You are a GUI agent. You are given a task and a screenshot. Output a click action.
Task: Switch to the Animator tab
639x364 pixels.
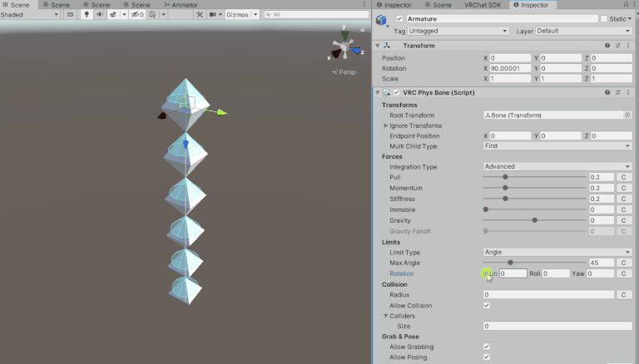point(183,5)
